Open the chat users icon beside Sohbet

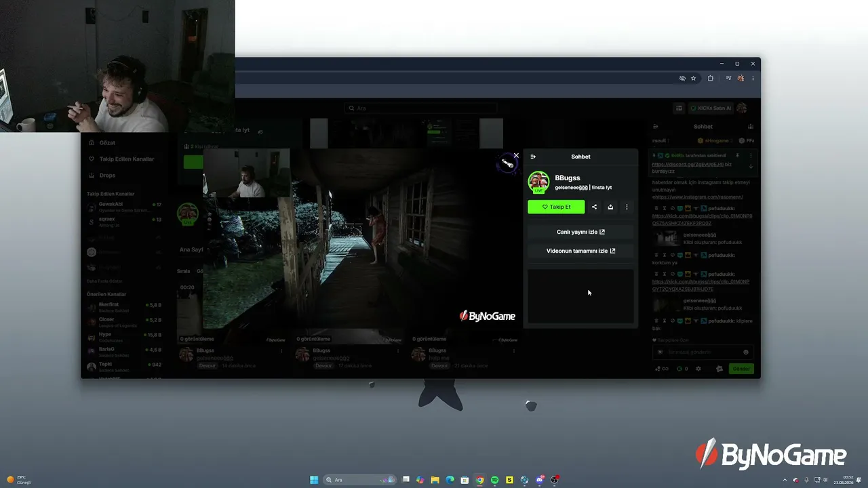tap(751, 127)
